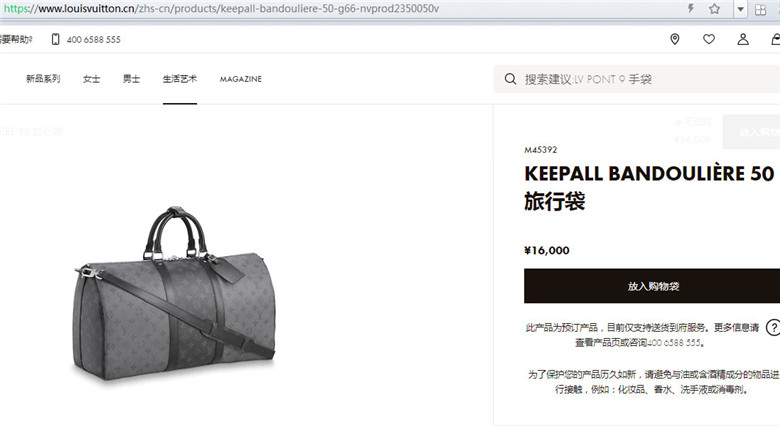The image size is (780, 426).
Task: Click the search magnifier icon
Action: click(510, 79)
